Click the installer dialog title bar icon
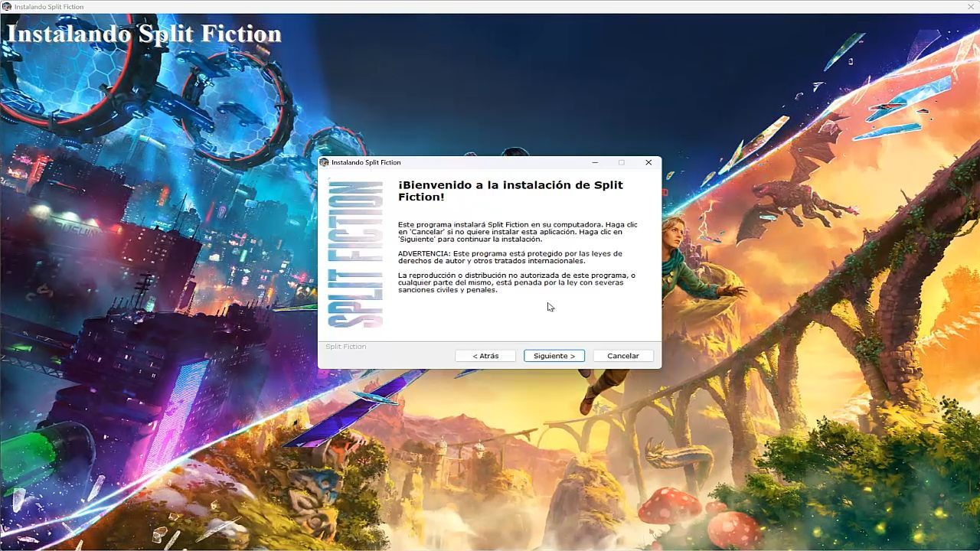 tap(324, 162)
